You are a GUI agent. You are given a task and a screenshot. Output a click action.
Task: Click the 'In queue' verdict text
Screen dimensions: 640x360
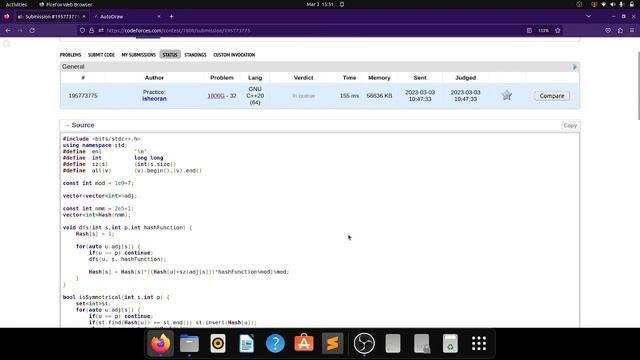coord(304,96)
